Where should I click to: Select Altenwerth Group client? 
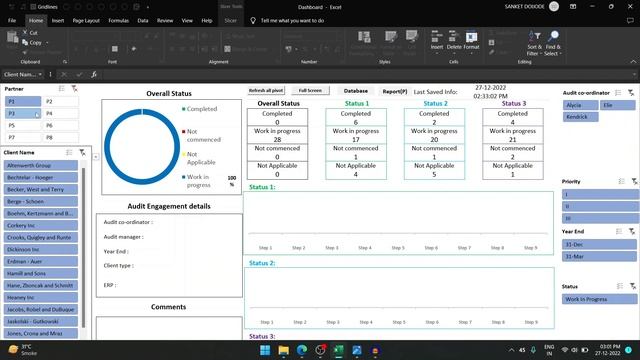(41, 165)
